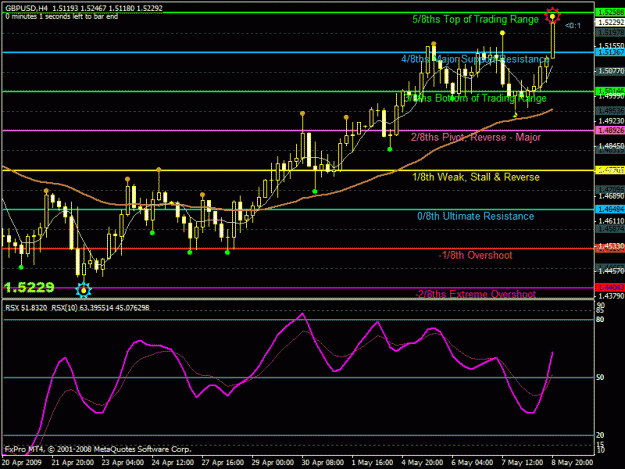Select the '2/8ths Pivot, Reverse - Major' label
The height and width of the screenshot is (469, 625).
pyautogui.click(x=476, y=137)
